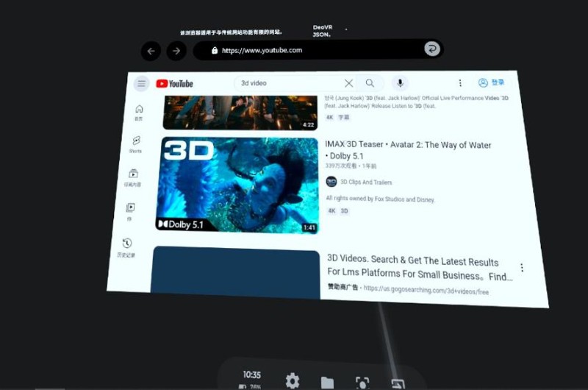Click the blue sponsored ad thumbnail
Screen dimensions: 588x390
(236, 272)
